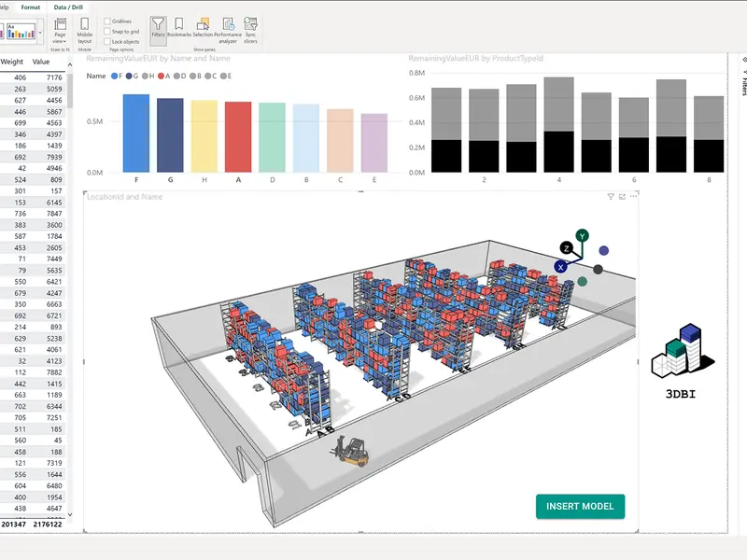Select the table cell with value 7939
747x560 pixels.
[54, 157]
